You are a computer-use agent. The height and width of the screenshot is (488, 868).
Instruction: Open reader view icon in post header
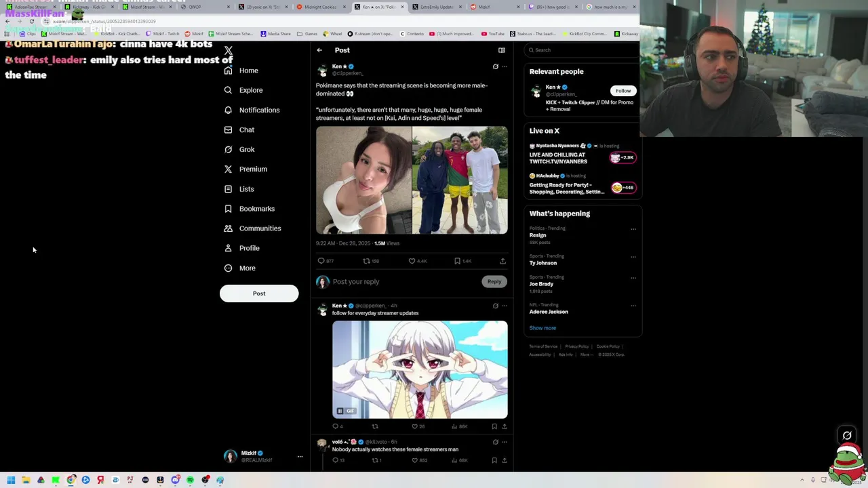502,50
